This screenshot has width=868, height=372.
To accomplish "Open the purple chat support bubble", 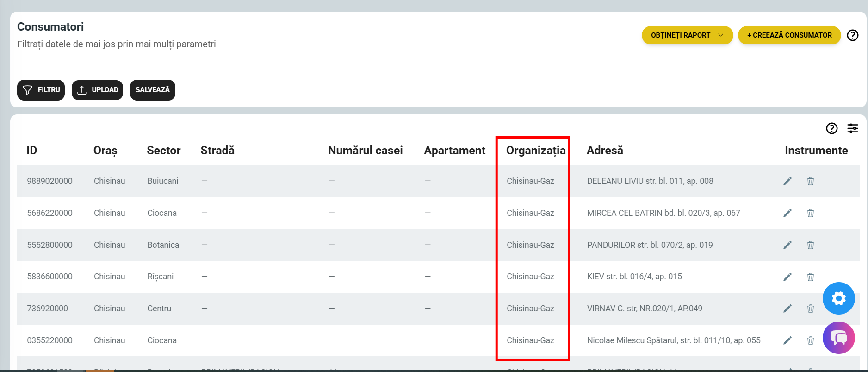I will click(x=838, y=338).
